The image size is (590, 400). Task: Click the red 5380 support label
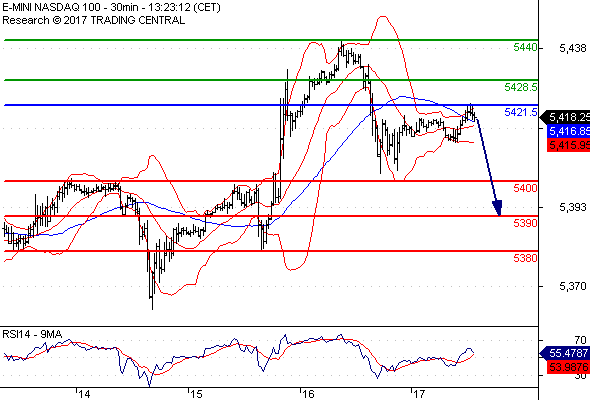pos(525,258)
